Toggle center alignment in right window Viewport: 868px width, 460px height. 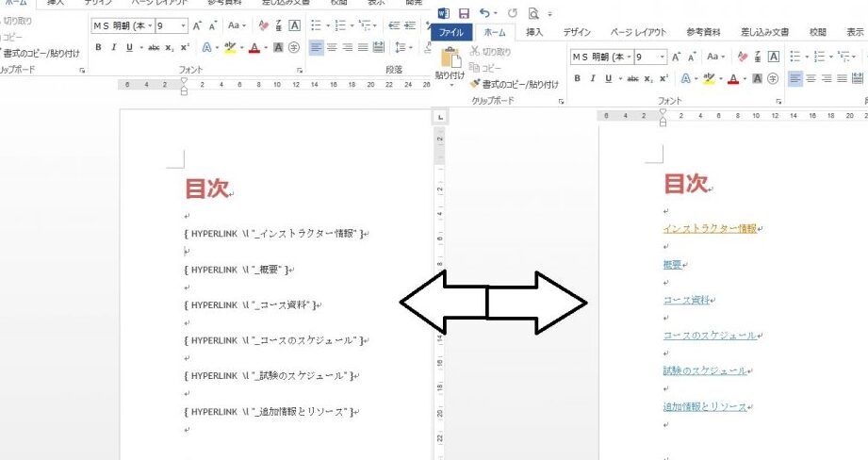point(811,78)
